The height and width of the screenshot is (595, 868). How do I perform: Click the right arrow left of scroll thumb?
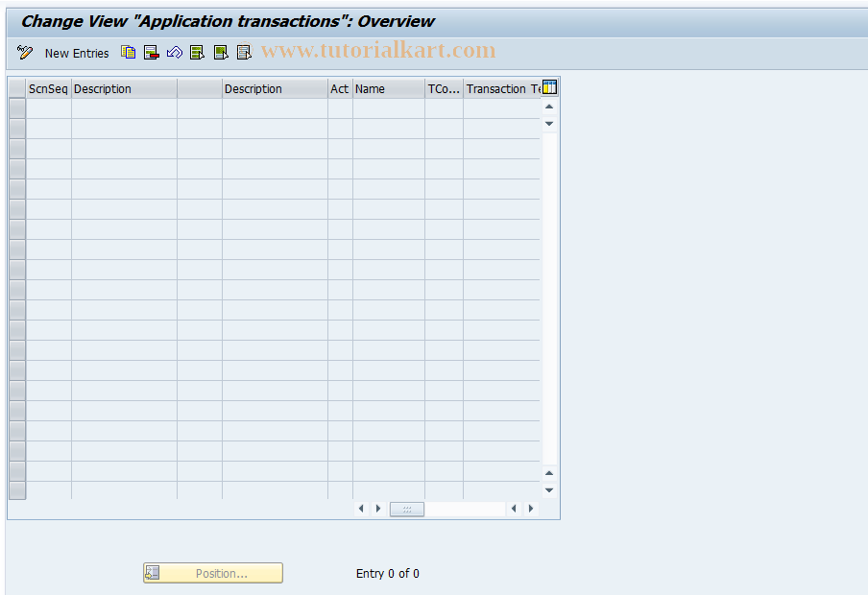[378, 509]
